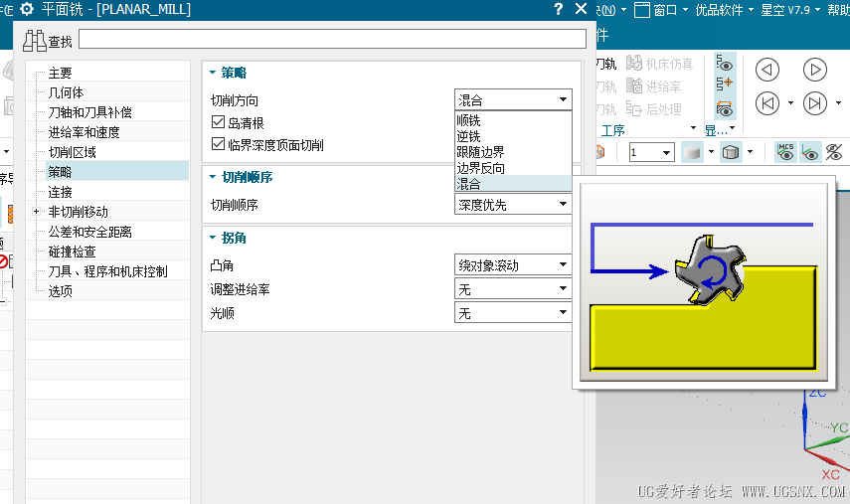Open help with the question mark icon
850x504 pixels.
click(x=559, y=9)
